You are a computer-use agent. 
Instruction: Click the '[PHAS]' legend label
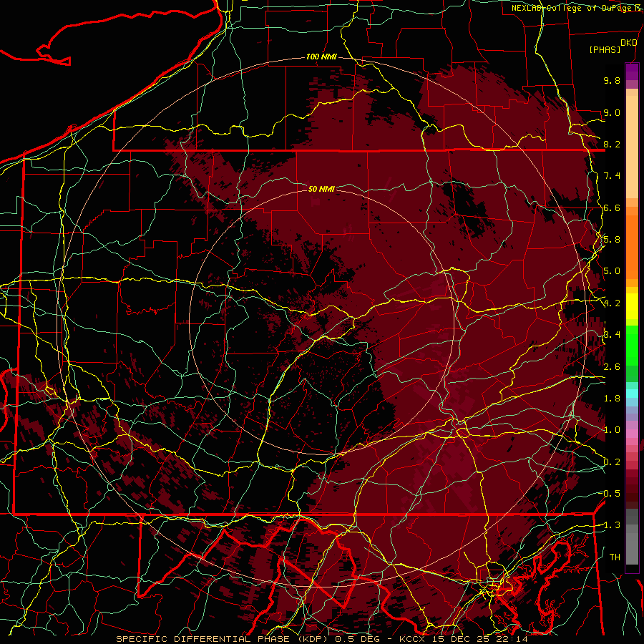tap(605, 49)
